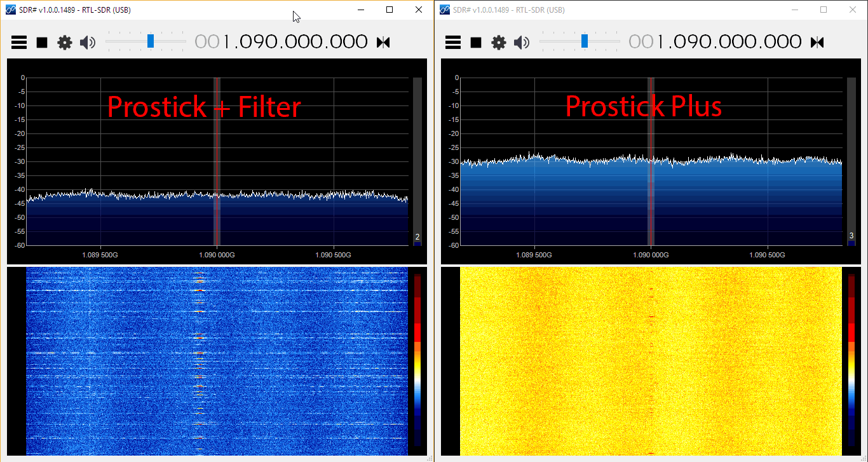Click the grayed-out leading frequency digits

point(205,41)
